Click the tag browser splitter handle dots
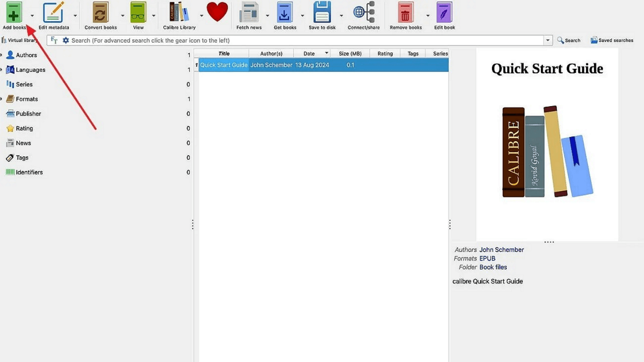 pos(193,224)
